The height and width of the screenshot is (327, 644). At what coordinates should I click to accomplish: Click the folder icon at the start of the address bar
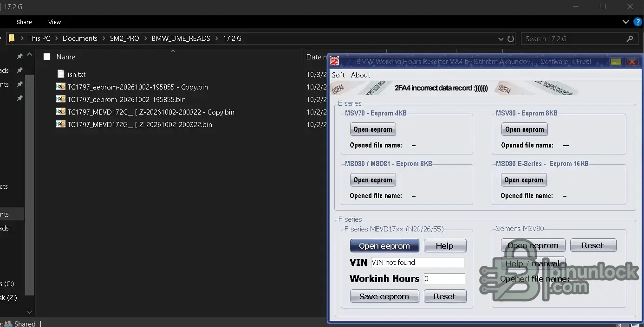point(12,38)
